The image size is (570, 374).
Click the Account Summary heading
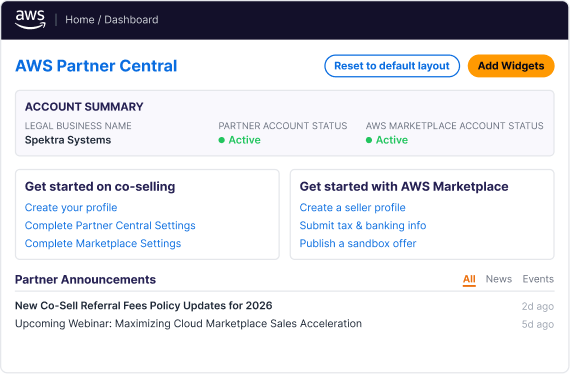click(84, 106)
